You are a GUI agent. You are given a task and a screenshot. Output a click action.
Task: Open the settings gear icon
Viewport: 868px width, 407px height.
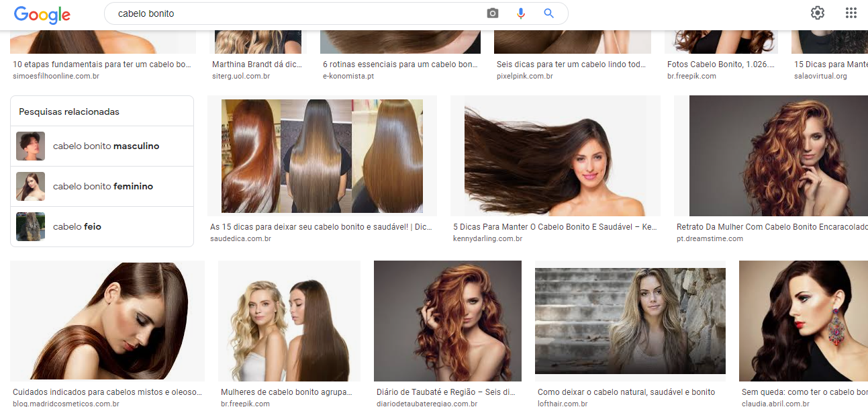pos(817,13)
